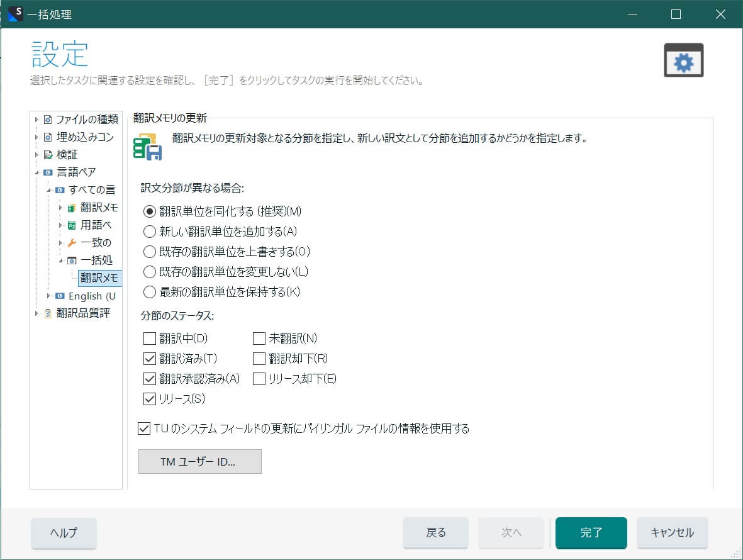
Task: Toggle the TU system field update checkbox
Action: click(x=143, y=429)
